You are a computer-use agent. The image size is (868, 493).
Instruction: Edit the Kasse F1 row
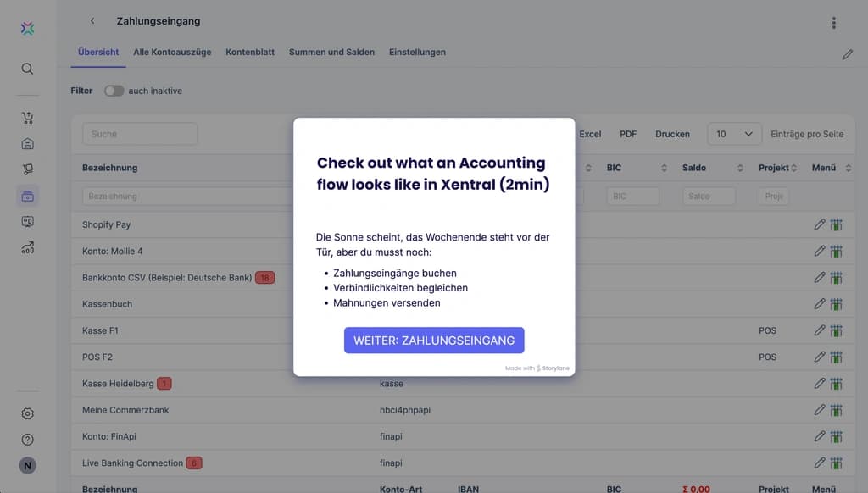click(x=820, y=330)
